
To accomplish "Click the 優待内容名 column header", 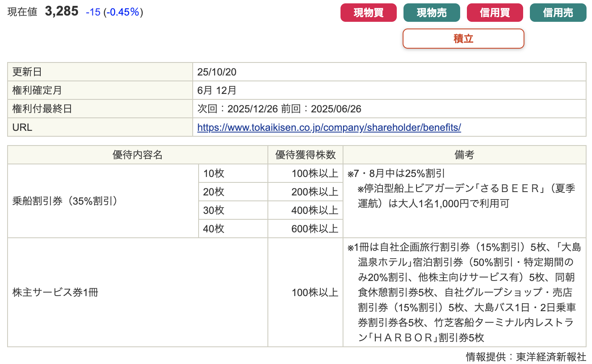I will [137, 155].
